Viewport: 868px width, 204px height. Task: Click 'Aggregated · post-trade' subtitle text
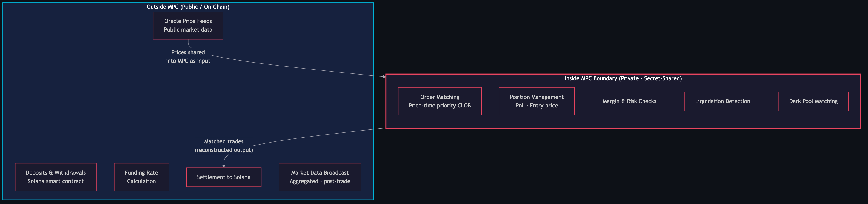tap(320, 182)
